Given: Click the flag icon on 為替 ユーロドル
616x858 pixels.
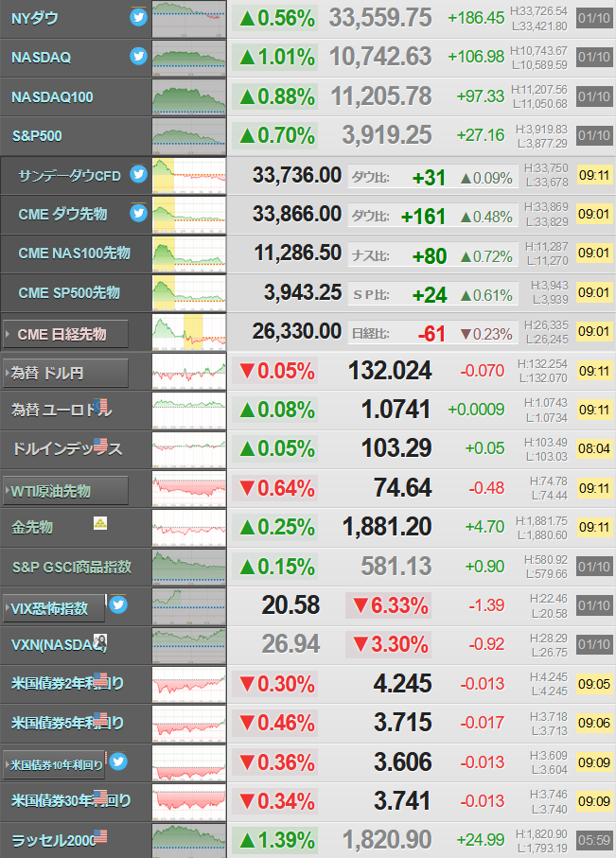Looking at the screenshot, I should coord(100,406).
